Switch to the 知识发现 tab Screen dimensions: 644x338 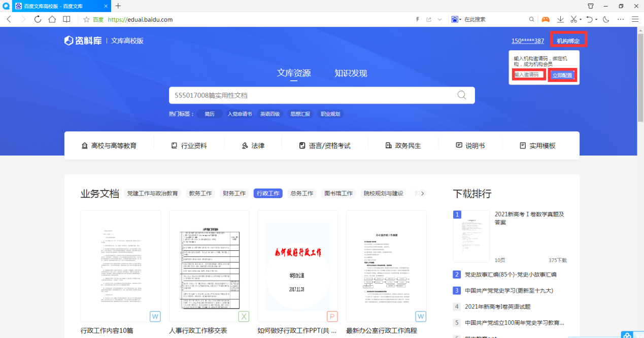click(x=350, y=73)
